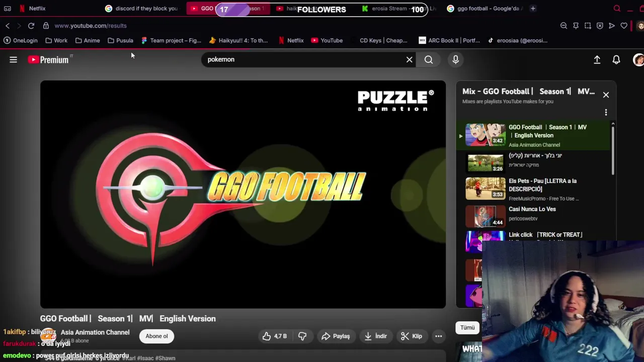The image size is (644, 362).
Task: Go back in the browser
Action: coord(8,26)
